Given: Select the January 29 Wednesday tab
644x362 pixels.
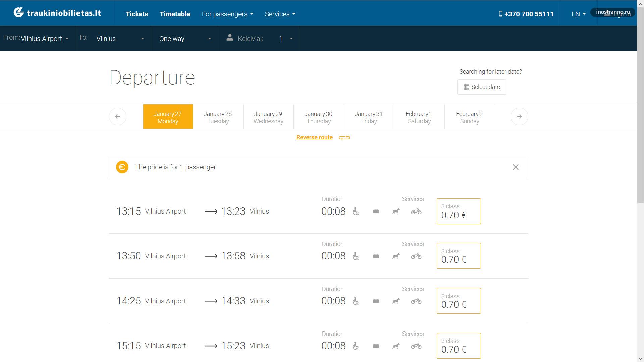Looking at the screenshot, I should click(268, 117).
